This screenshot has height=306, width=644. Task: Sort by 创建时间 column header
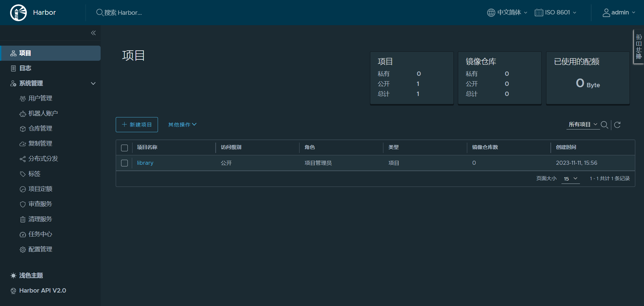tap(566, 148)
